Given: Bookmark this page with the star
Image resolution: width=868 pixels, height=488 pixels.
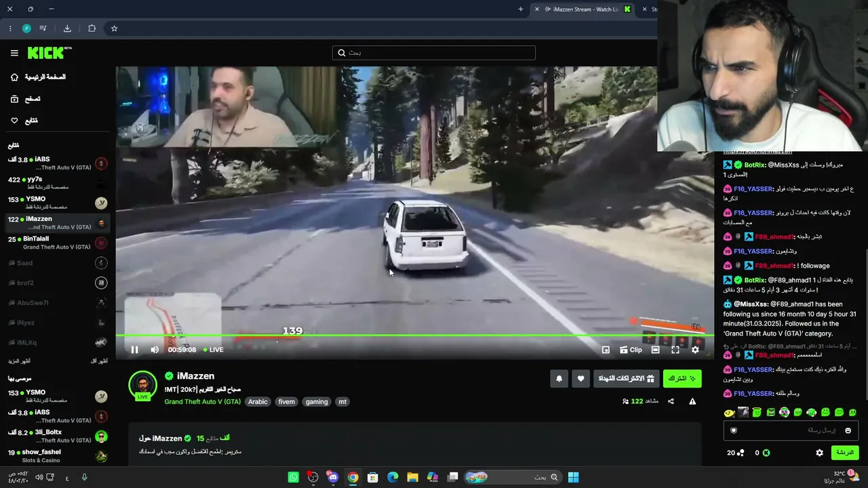Looking at the screenshot, I should (x=114, y=28).
